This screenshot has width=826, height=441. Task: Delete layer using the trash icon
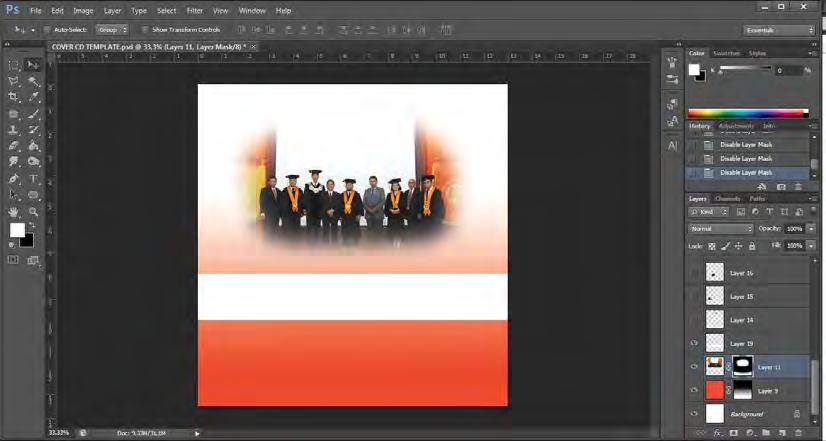[798, 433]
